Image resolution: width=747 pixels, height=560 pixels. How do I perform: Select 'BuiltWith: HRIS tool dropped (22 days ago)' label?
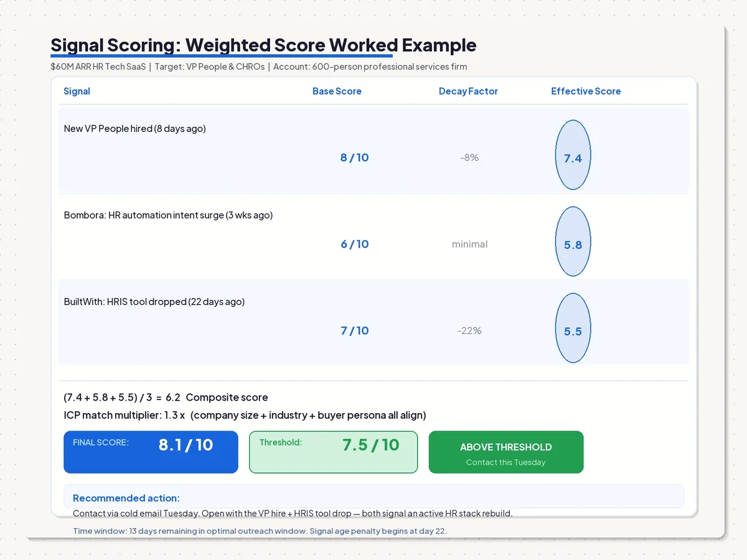coord(154,302)
